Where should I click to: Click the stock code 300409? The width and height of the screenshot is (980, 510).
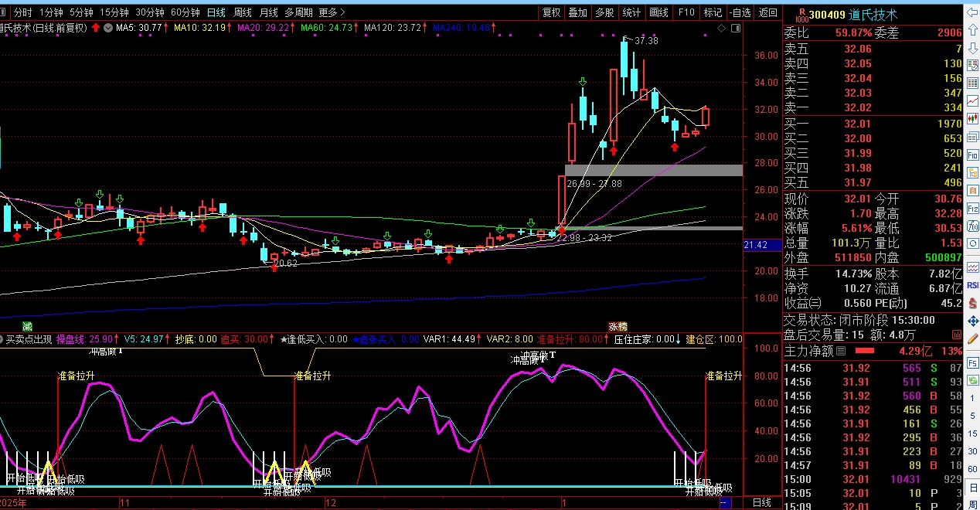coord(827,15)
